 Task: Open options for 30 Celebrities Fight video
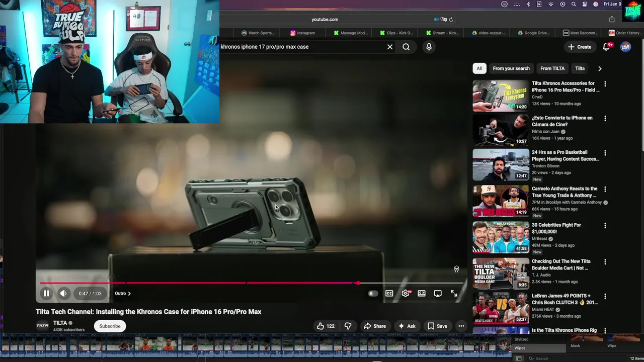[x=605, y=226]
